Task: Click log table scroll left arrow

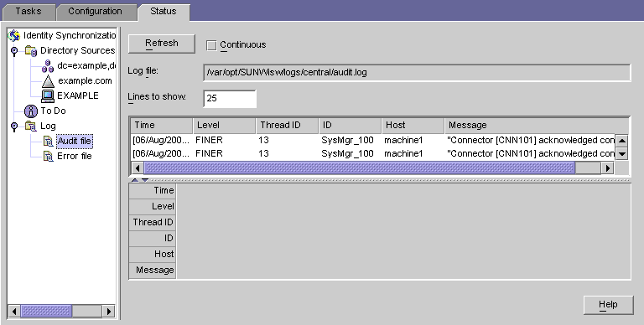Action: (x=138, y=168)
